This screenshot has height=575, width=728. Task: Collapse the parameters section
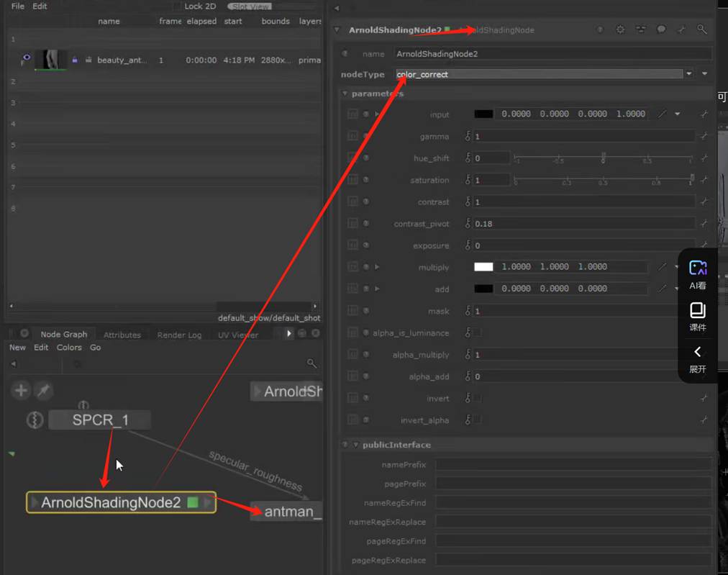point(345,94)
